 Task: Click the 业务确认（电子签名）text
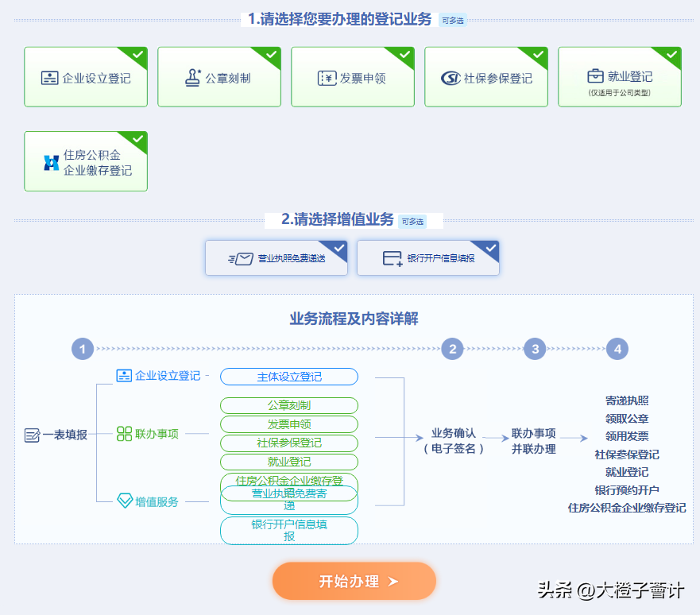(454, 441)
